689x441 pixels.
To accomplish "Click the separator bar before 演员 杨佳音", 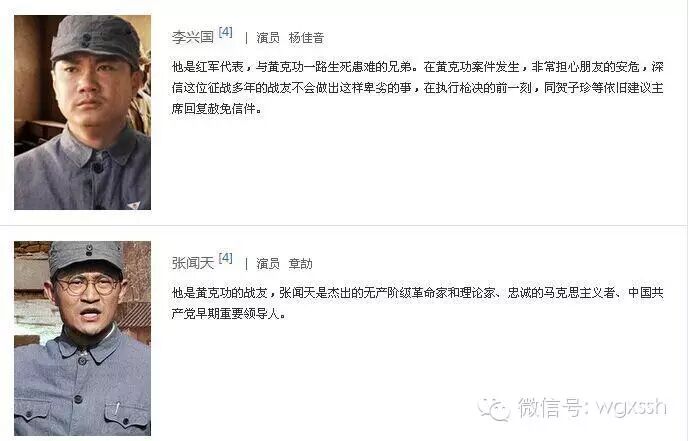I will coord(246,38).
